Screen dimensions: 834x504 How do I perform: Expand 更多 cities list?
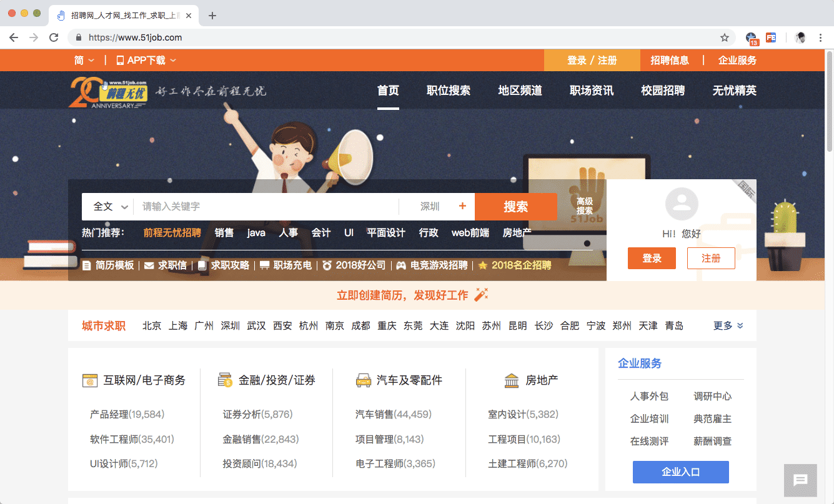pos(728,325)
